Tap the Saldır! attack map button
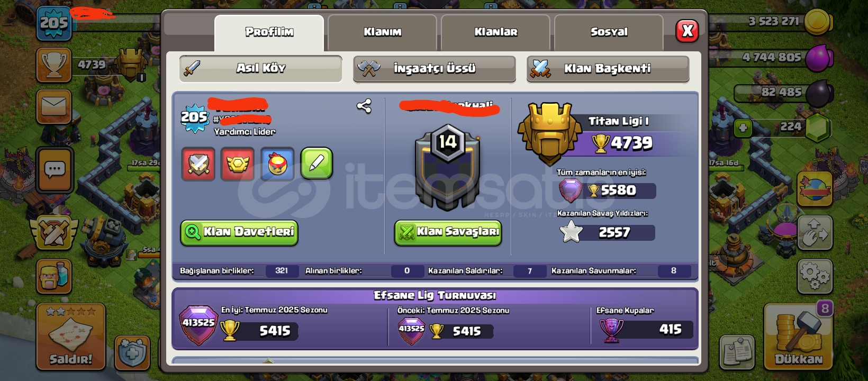Viewport: 868px width, 381px height. [x=71, y=337]
